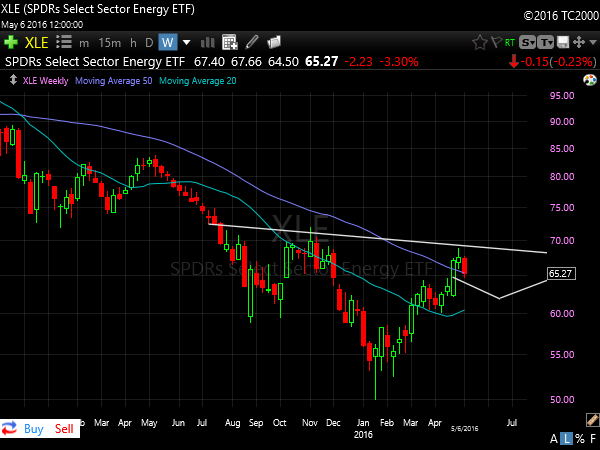Open the S dropdown button
This screenshot has height=450, width=600.
click(x=527, y=42)
